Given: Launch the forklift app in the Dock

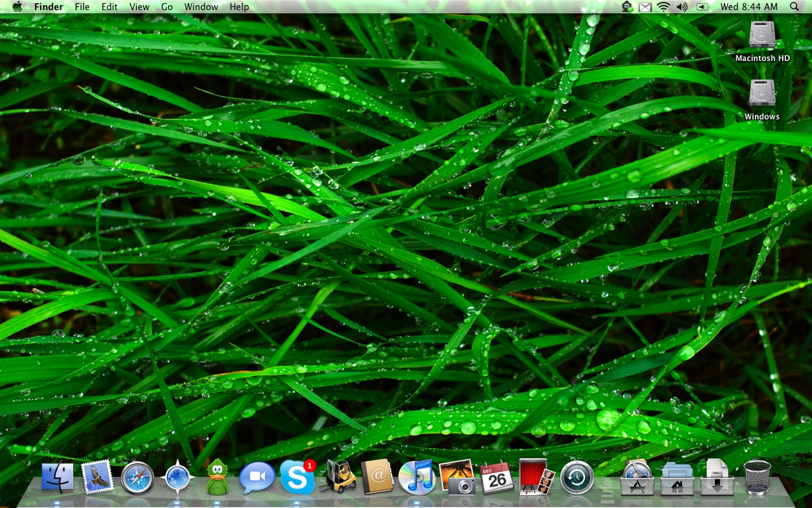Looking at the screenshot, I should tap(337, 477).
